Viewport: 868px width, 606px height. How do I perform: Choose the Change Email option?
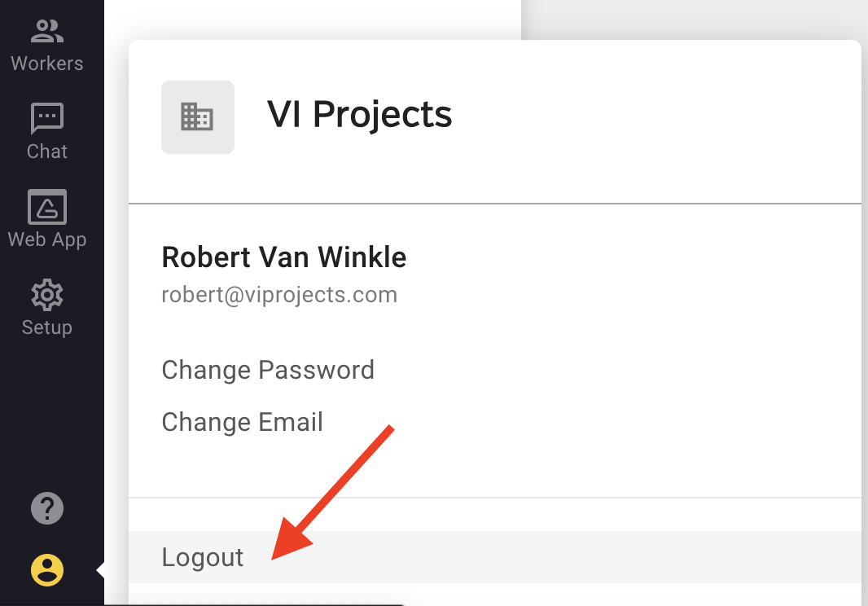click(x=243, y=422)
